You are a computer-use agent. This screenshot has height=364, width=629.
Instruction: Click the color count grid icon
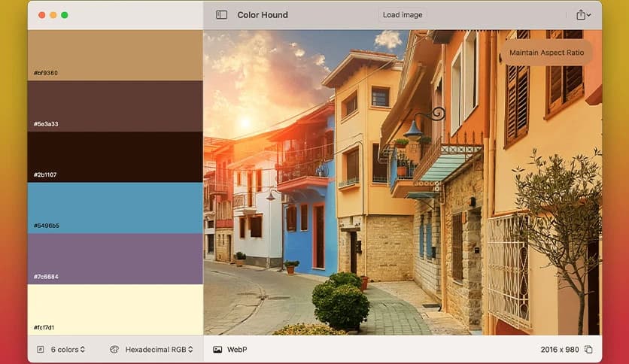pyautogui.click(x=41, y=350)
